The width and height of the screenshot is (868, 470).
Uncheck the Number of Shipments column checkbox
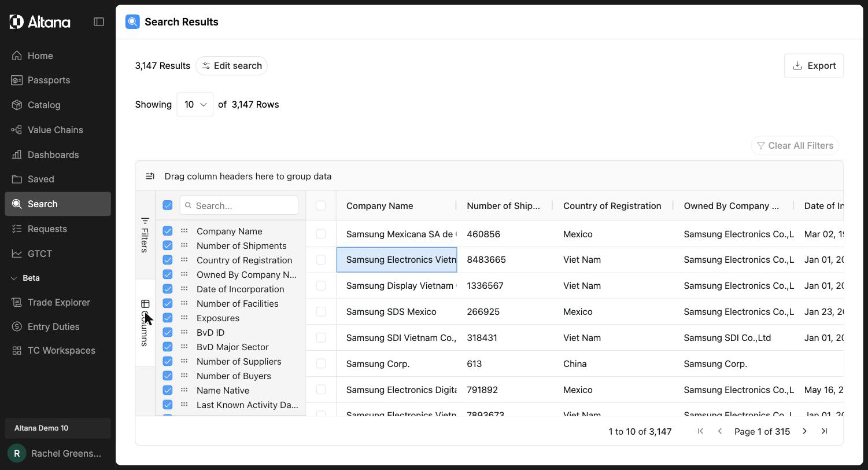pyautogui.click(x=168, y=245)
